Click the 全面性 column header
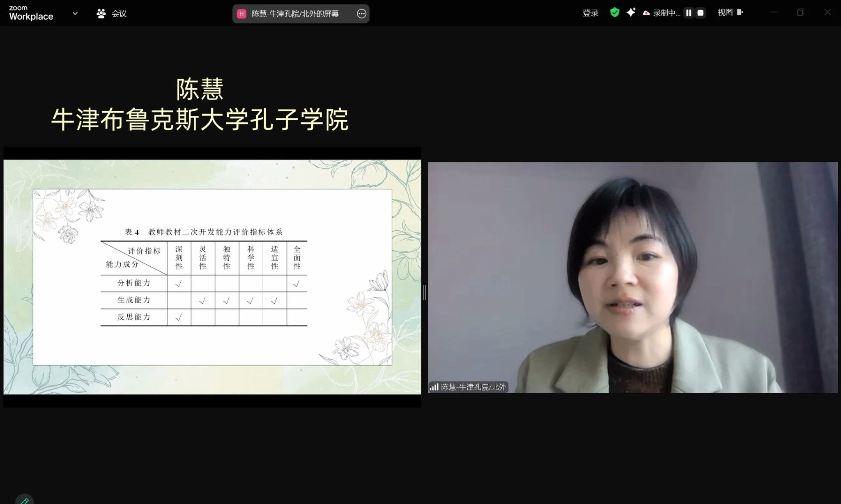This screenshot has height=504, width=841. pyautogui.click(x=297, y=258)
